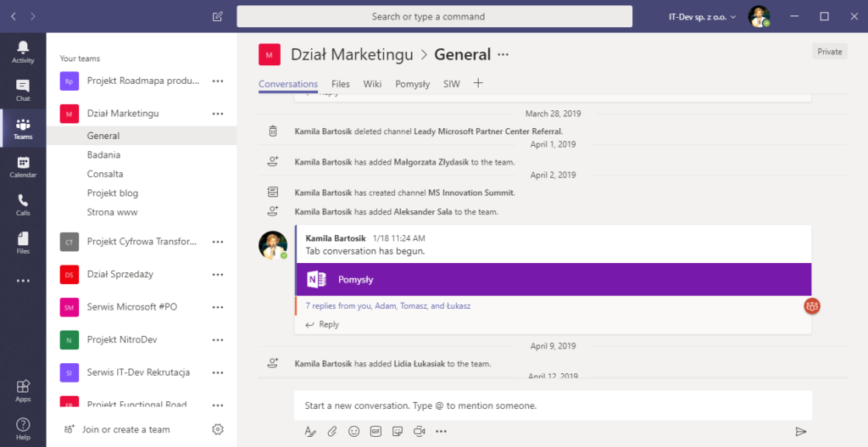
Task: Go back with the back arrow
Action: coord(14,17)
